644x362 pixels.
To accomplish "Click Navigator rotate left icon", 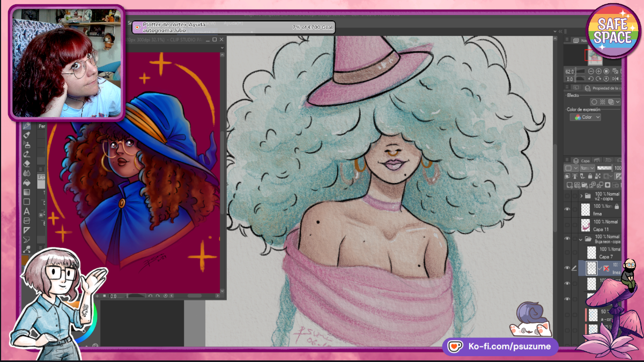I will [x=591, y=79].
